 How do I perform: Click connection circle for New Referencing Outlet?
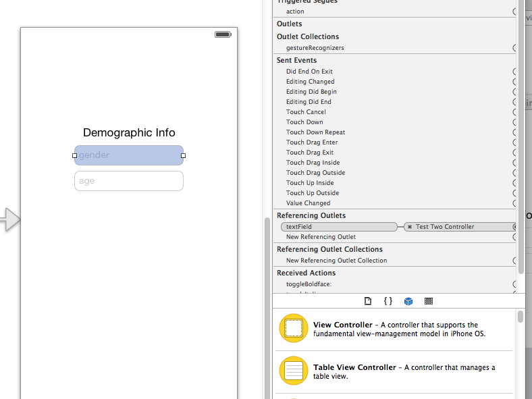tap(514, 237)
